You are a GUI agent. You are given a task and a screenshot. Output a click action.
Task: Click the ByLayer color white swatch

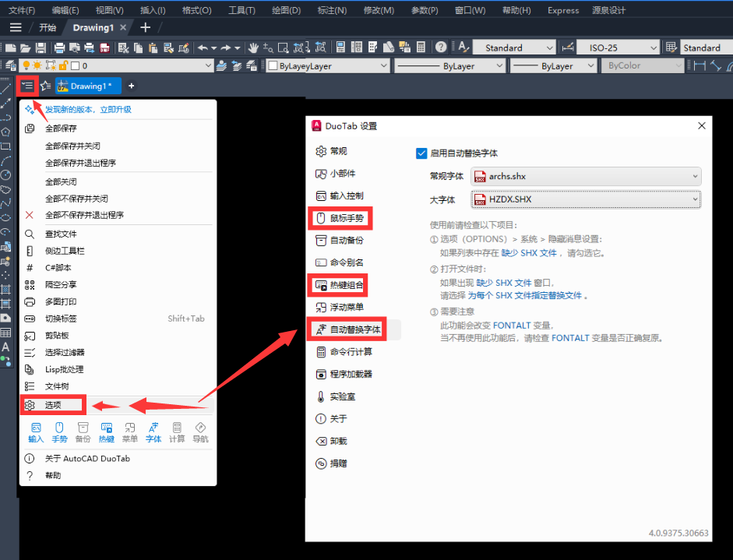[273, 66]
